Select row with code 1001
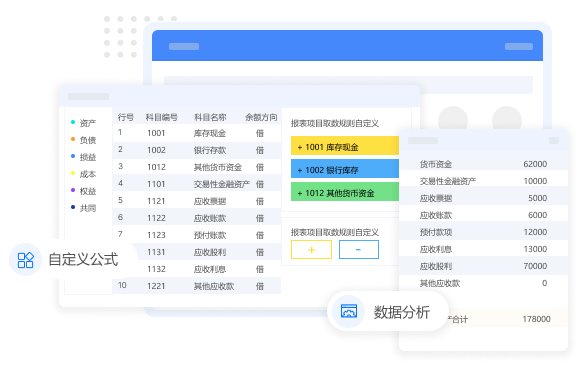576x380 pixels. coord(197,133)
